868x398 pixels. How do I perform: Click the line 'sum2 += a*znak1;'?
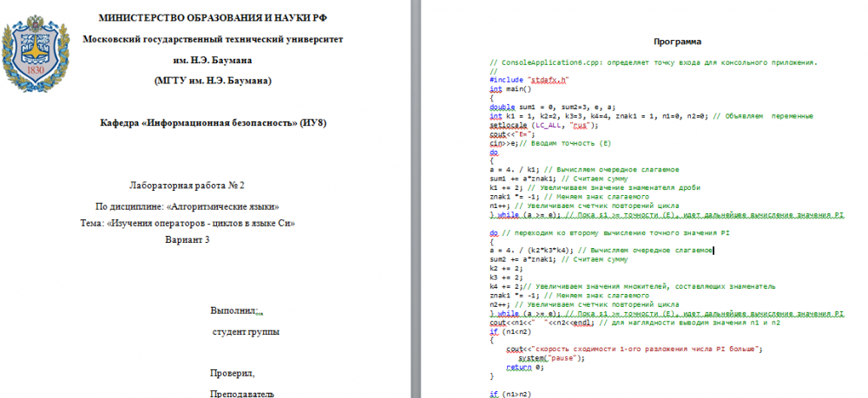(x=558, y=259)
